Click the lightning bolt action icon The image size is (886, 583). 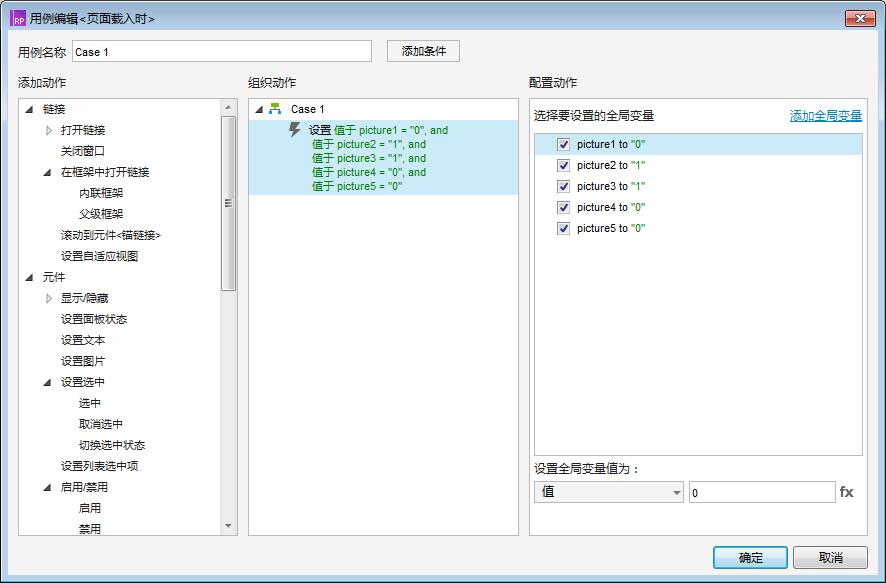click(294, 129)
